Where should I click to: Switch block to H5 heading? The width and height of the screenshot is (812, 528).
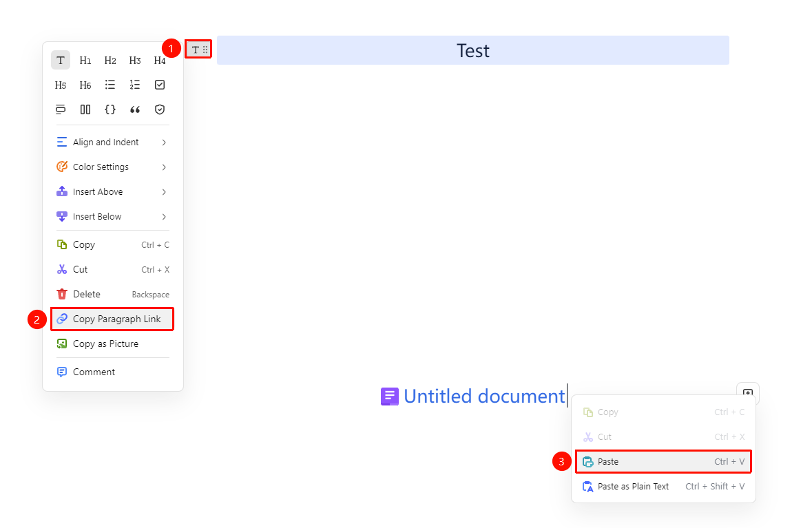click(61, 85)
